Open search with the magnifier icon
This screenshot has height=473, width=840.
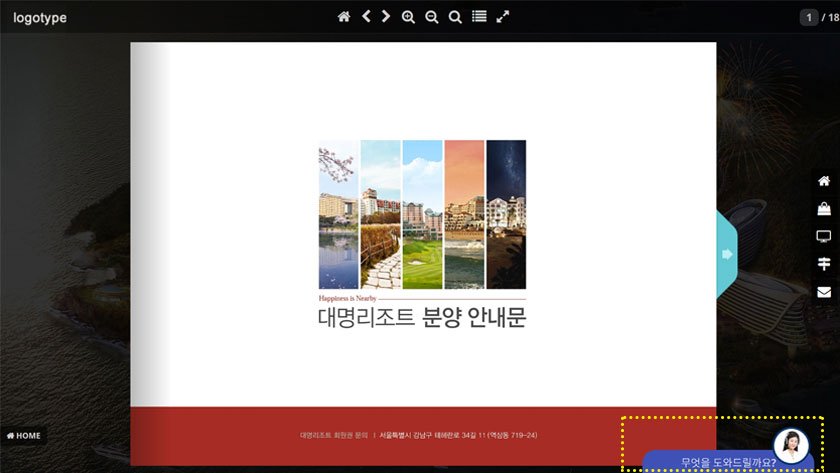point(455,17)
